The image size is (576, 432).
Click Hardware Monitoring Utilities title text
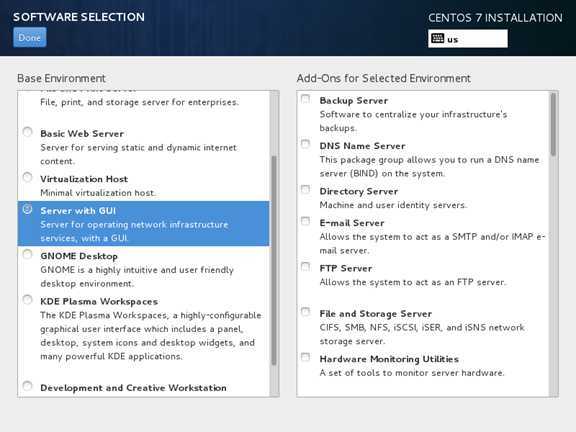[x=389, y=359]
